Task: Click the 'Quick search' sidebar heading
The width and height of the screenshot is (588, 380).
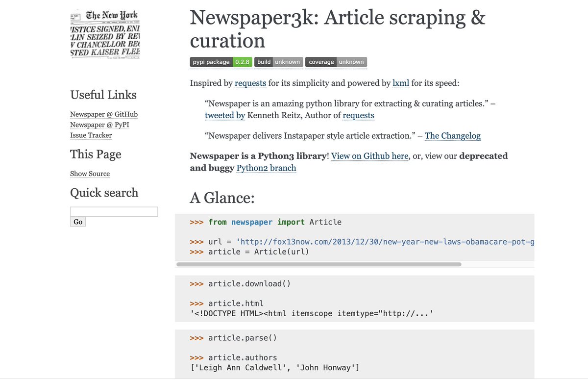Action: coord(104,193)
